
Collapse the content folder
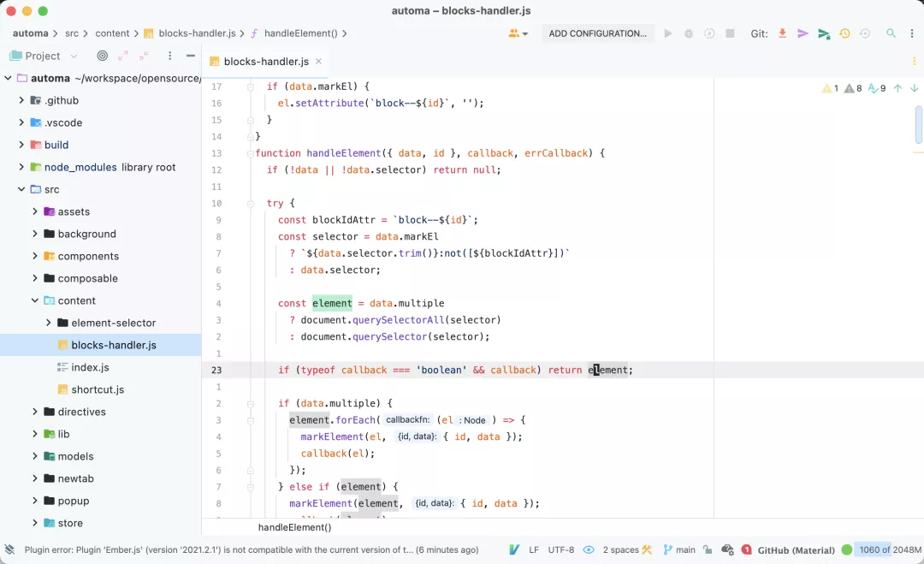pyautogui.click(x=35, y=300)
